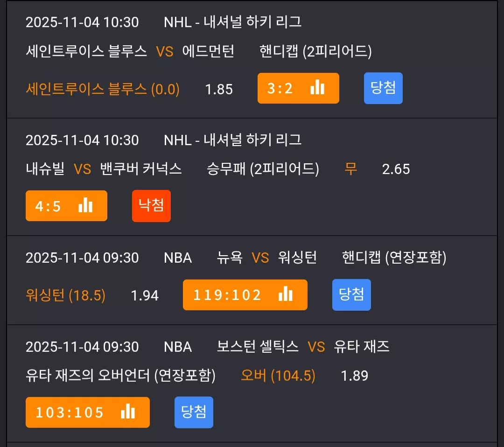This screenshot has height=447, width=504.
Task: Click the 3:2 score button
Action: 298,88
